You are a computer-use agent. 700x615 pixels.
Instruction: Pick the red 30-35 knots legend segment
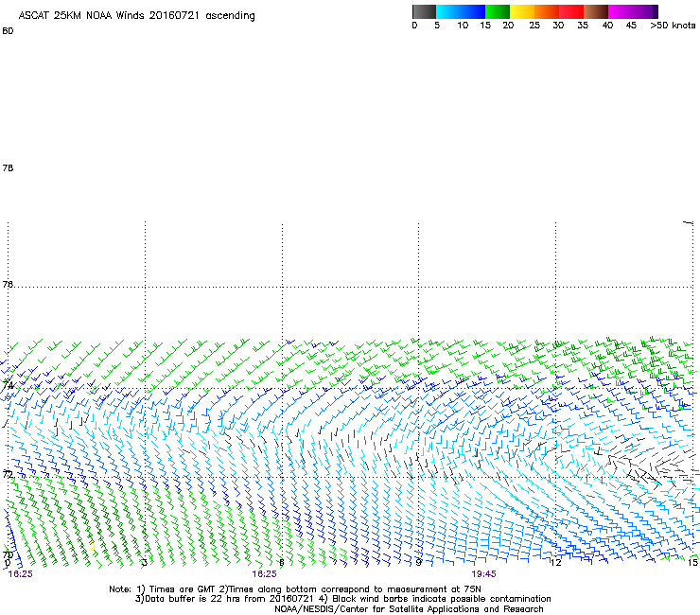[x=571, y=11]
